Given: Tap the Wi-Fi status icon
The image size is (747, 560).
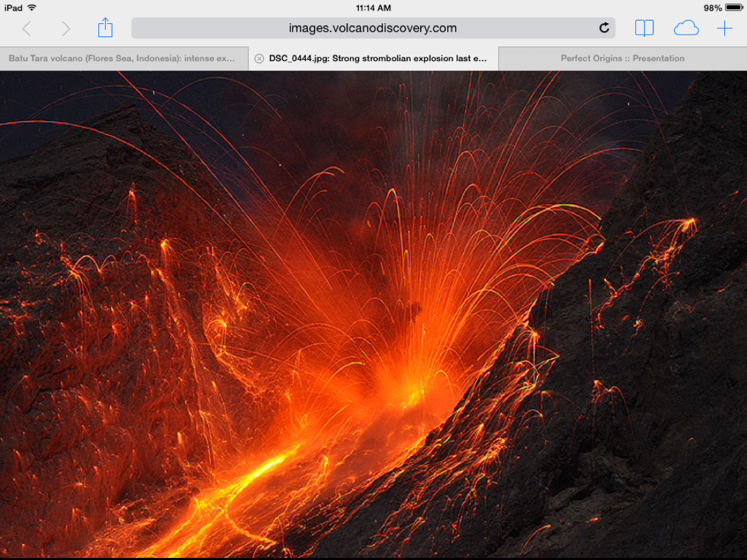Looking at the screenshot, I should pyautogui.click(x=32, y=8).
